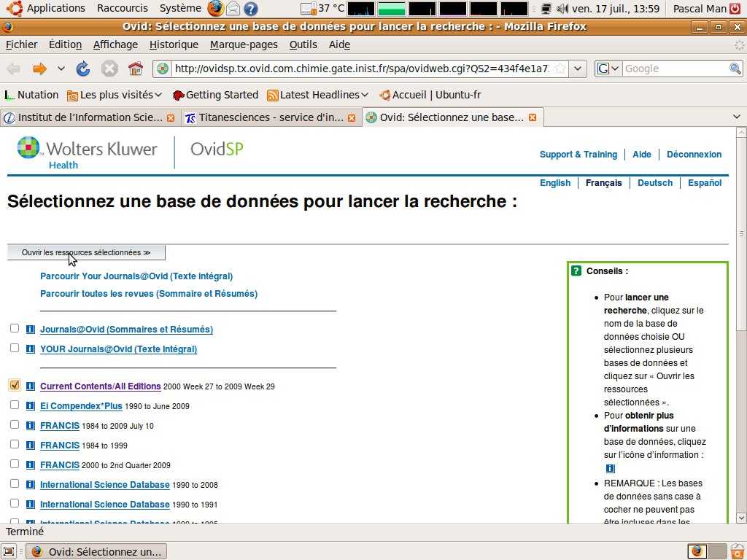The image size is (747, 560).
Task: Open the Support & Training link
Action: click(578, 155)
